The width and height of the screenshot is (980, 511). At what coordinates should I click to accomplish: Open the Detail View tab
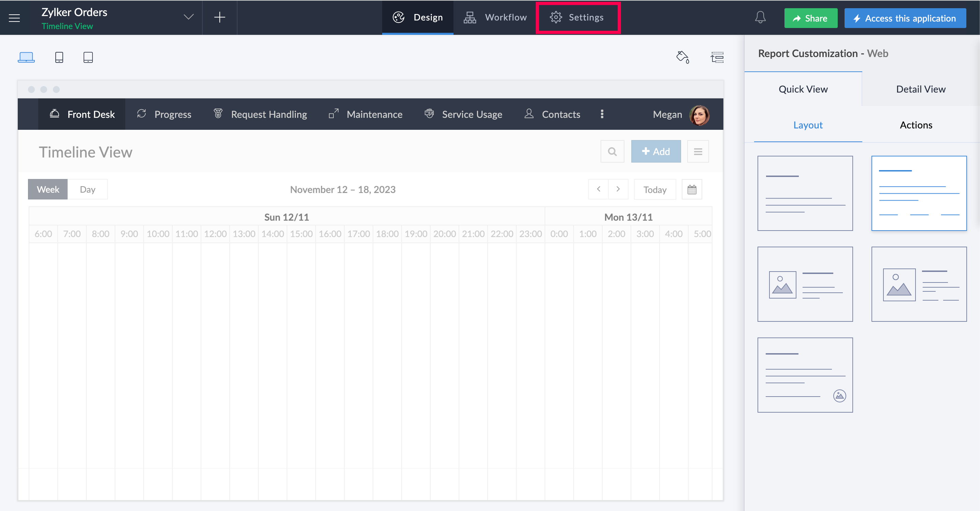(x=921, y=89)
